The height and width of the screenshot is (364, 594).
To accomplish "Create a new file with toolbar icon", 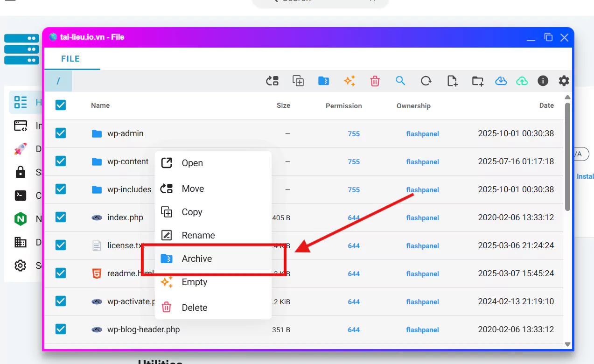I will click(x=452, y=81).
